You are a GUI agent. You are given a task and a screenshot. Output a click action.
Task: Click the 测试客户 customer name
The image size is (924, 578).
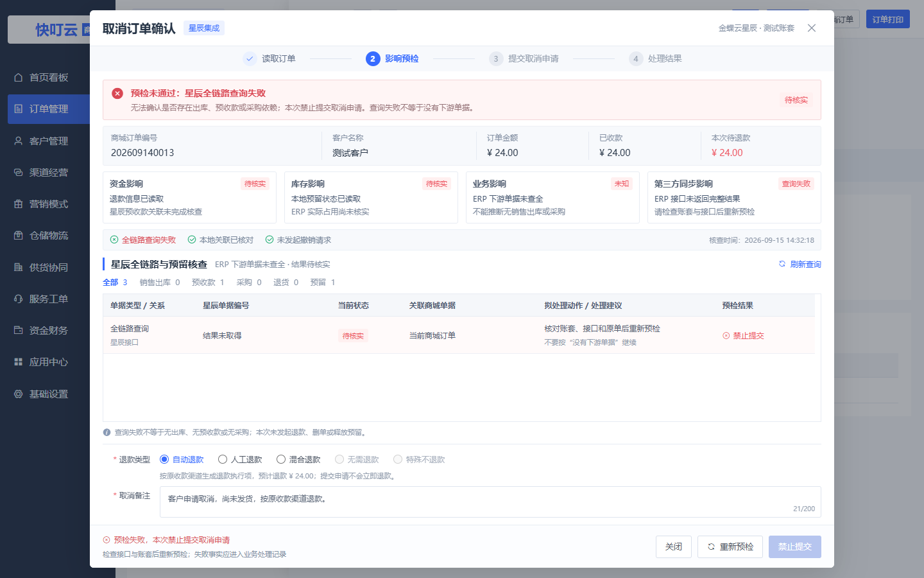pos(350,153)
